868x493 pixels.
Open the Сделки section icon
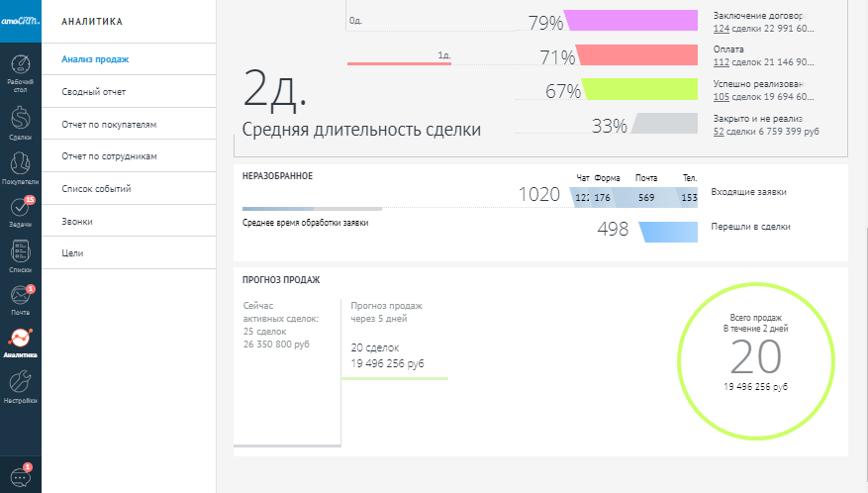click(20, 123)
